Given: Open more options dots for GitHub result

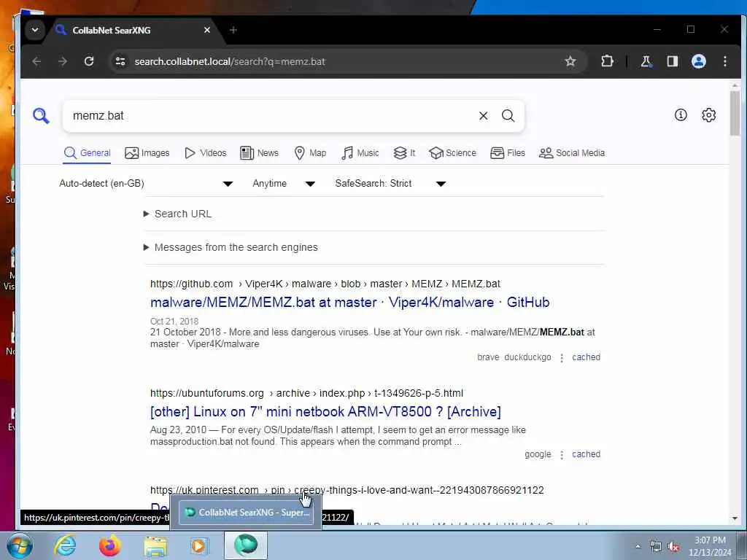Looking at the screenshot, I should click(x=562, y=357).
